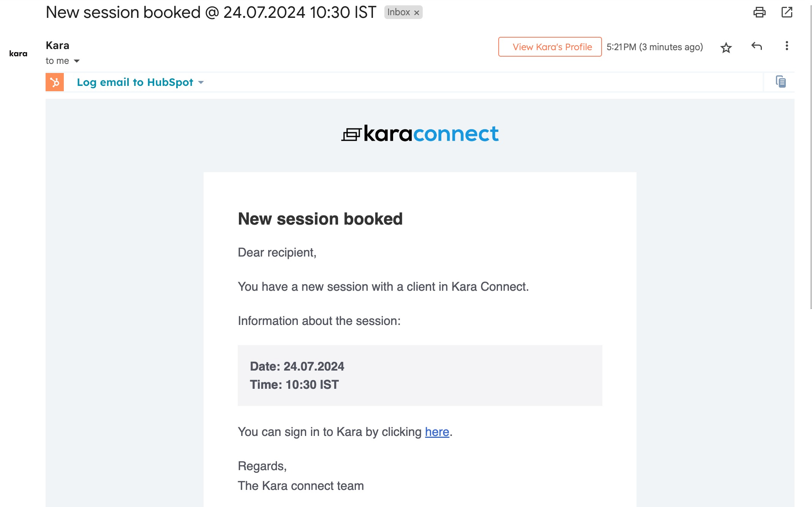Click the Inbox label tag
Image resolution: width=812 pixels, height=507 pixels.
tap(398, 13)
